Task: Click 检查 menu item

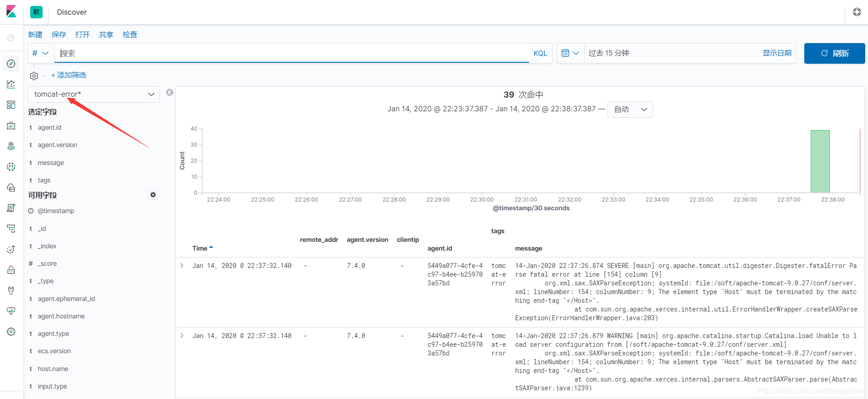Action: pyautogui.click(x=130, y=34)
